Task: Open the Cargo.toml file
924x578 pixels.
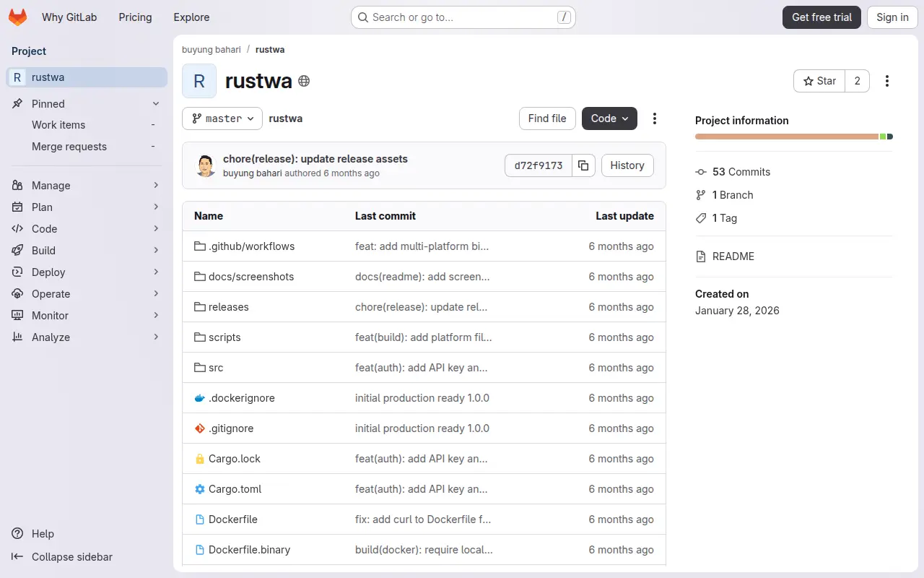Action: click(235, 489)
